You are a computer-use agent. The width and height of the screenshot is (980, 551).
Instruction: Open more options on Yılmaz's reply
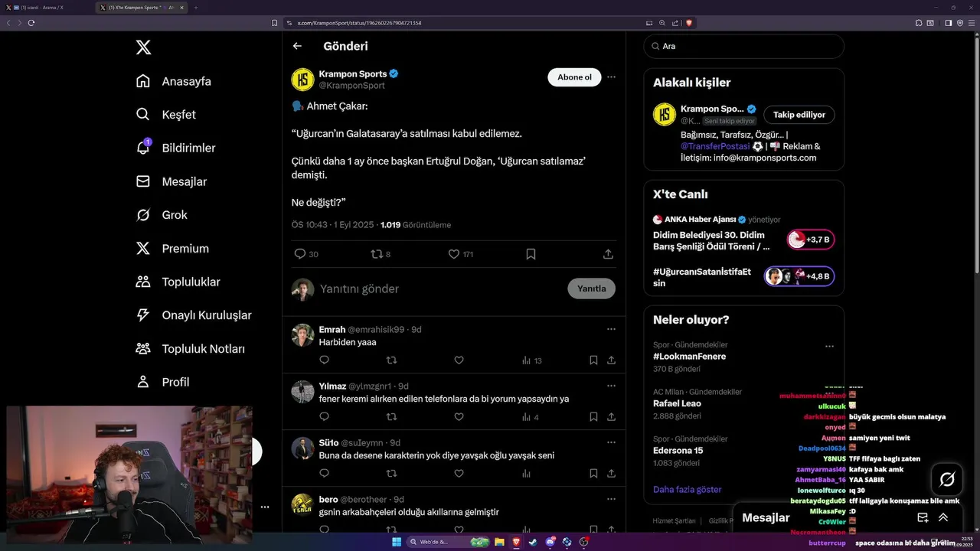coord(611,386)
